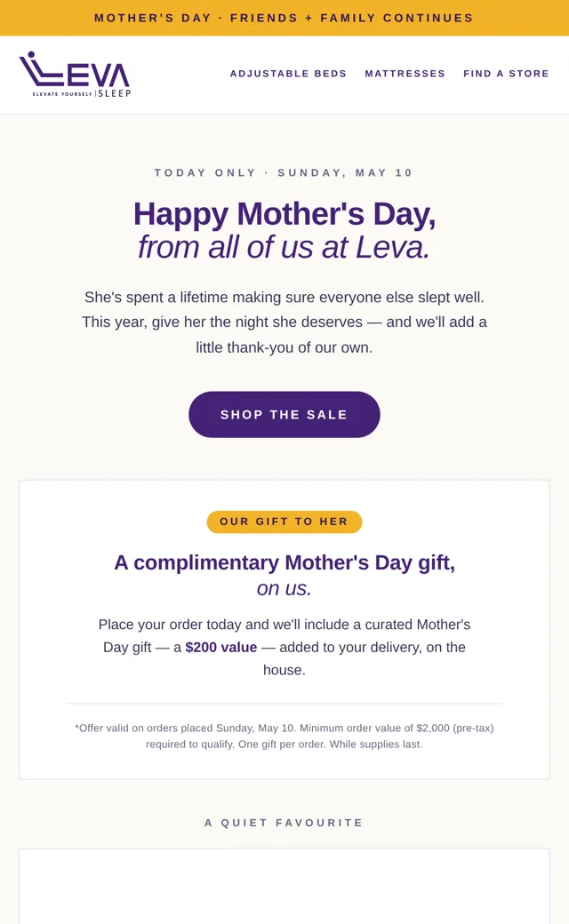The width and height of the screenshot is (569, 924).
Task: Click the 'Today Only · Sunday, May 10' text
Action: point(284,172)
